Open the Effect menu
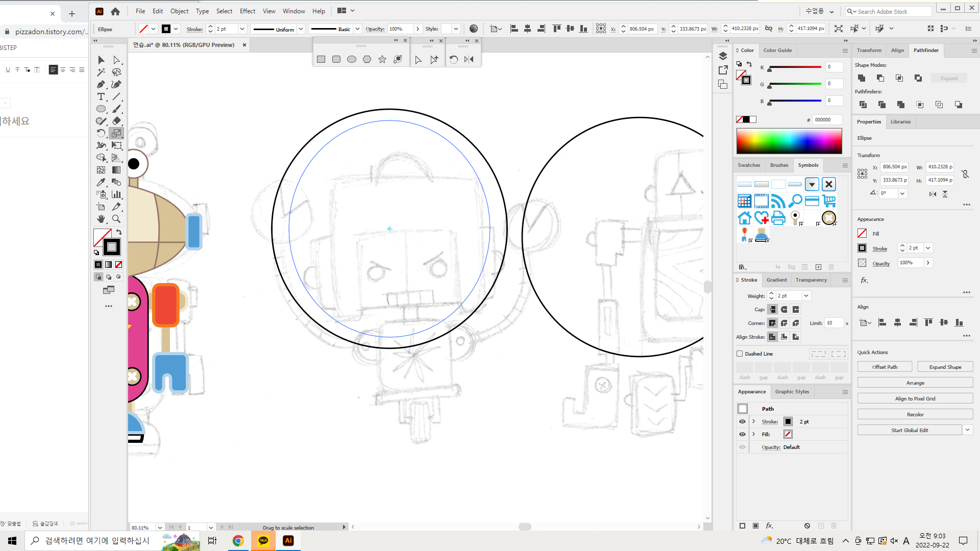This screenshot has height=551, width=980. point(248,11)
